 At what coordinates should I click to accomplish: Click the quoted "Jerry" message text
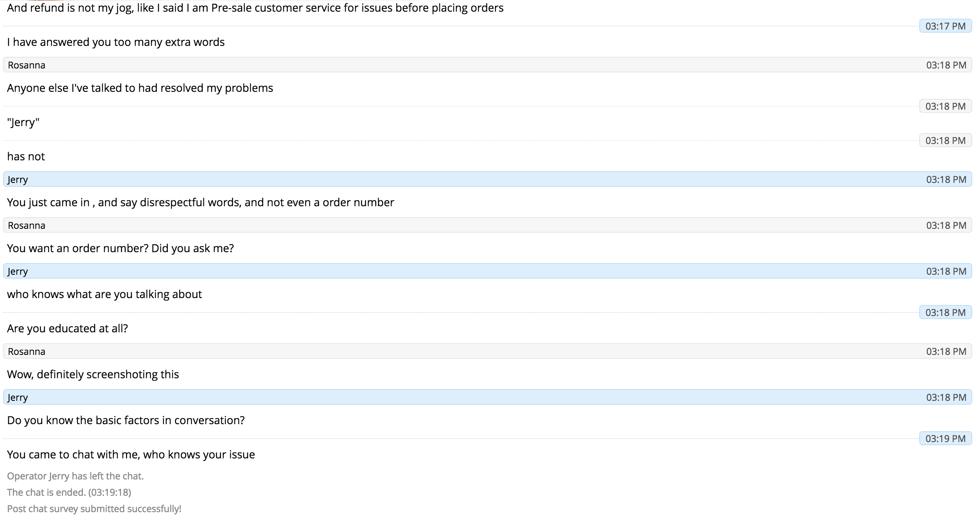[x=23, y=122]
